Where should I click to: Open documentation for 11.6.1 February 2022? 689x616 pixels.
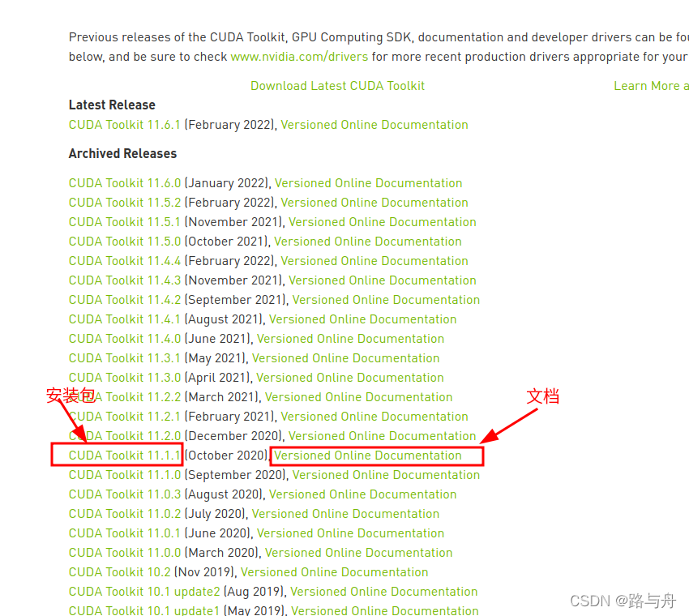(374, 125)
